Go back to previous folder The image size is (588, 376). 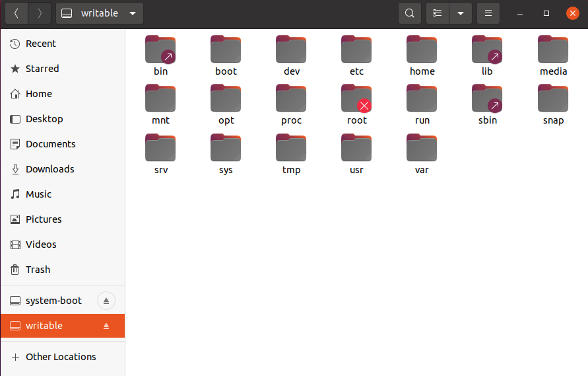(x=16, y=13)
